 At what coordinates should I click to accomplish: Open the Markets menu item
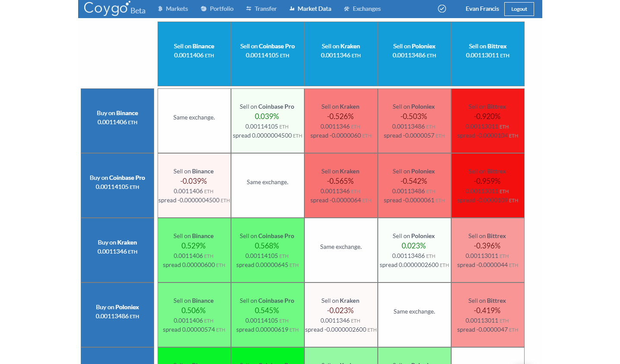click(173, 9)
